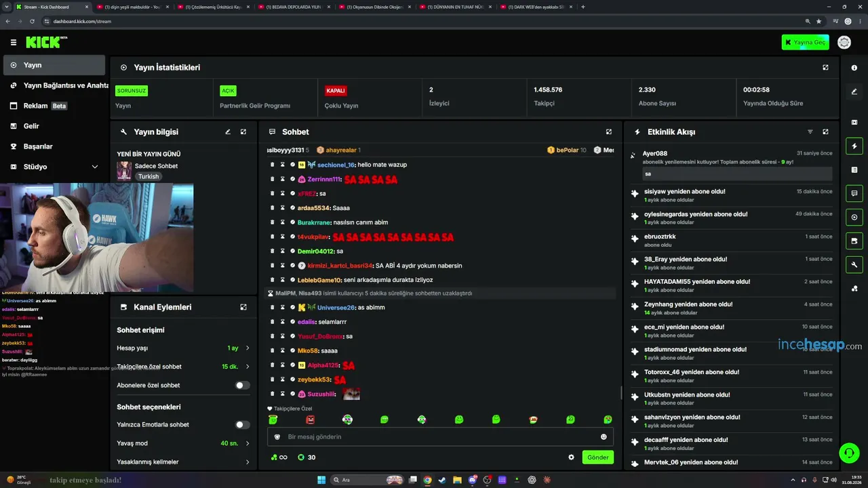The image size is (868, 488).
Task: Maximize the Sohbet chat panel
Action: point(609,131)
